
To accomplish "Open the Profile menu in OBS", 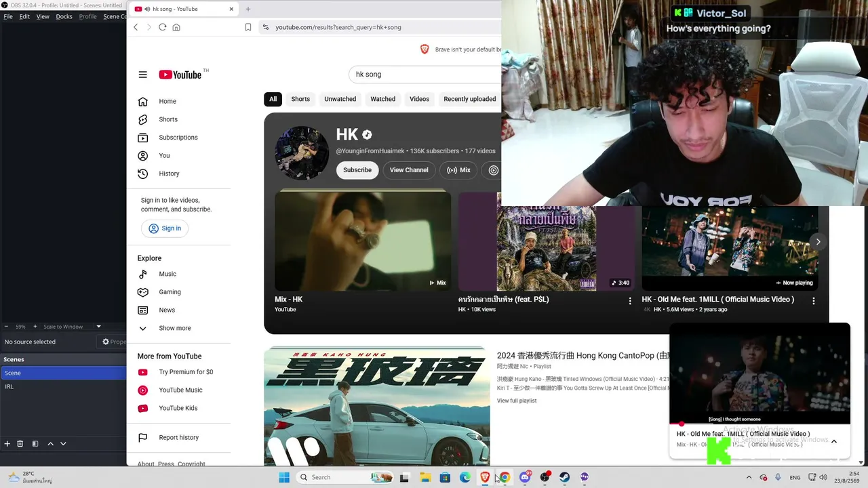I will pos(88,16).
